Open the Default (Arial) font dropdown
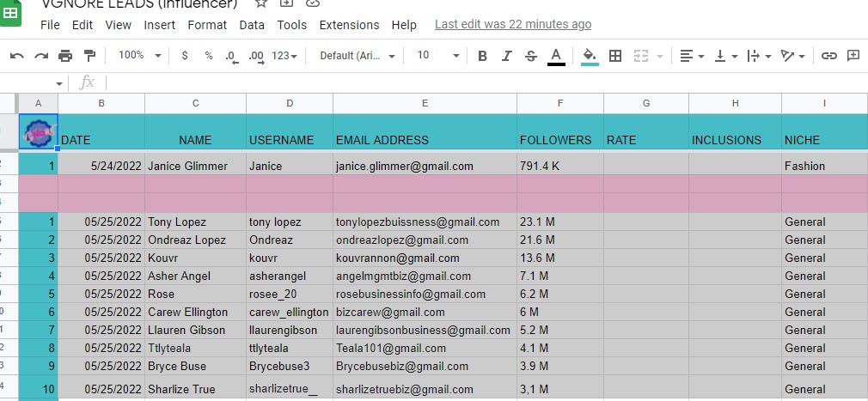This screenshot has width=868, height=401. tap(358, 56)
